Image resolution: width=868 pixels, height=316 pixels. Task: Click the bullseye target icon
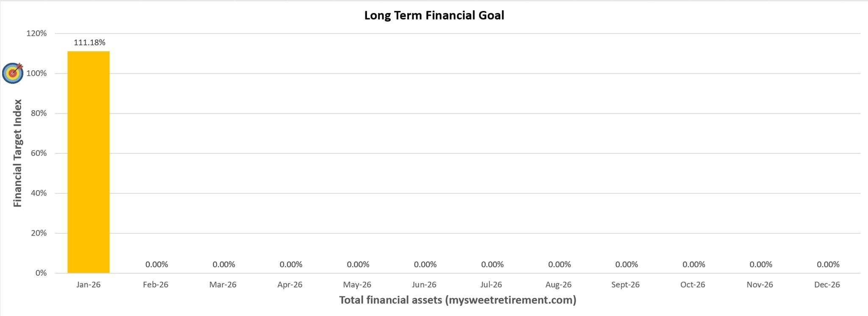tap(13, 73)
